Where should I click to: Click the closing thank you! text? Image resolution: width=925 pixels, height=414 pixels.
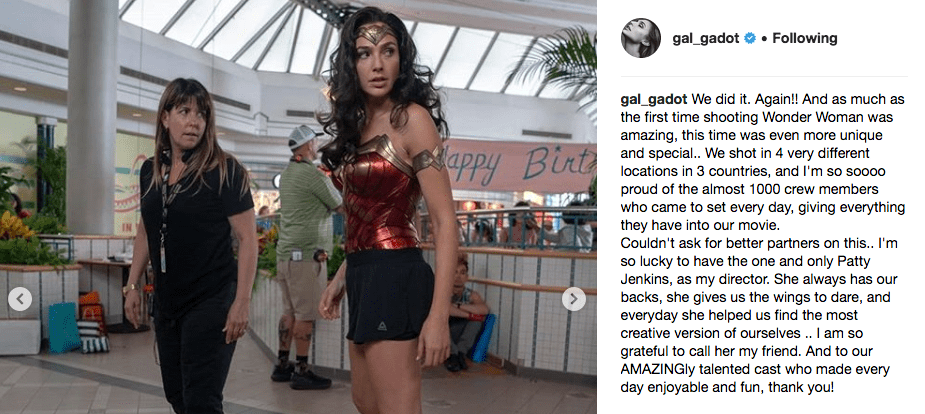[x=804, y=389]
